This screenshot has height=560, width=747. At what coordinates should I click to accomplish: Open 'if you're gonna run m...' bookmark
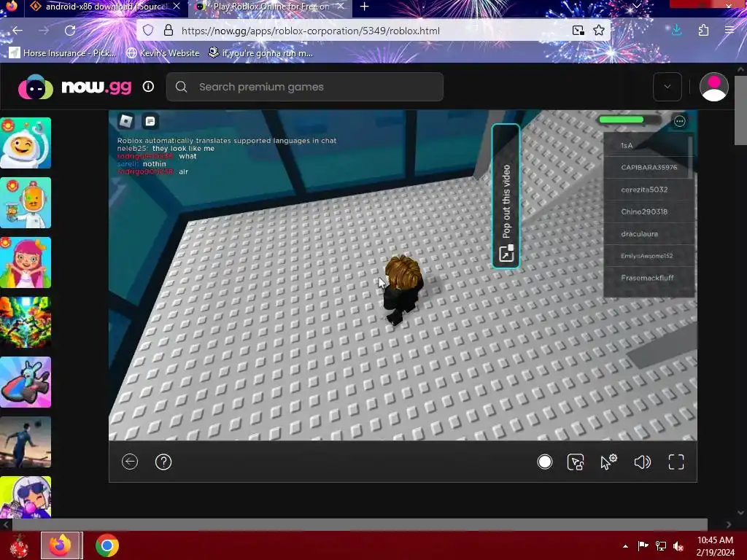pyautogui.click(x=260, y=52)
